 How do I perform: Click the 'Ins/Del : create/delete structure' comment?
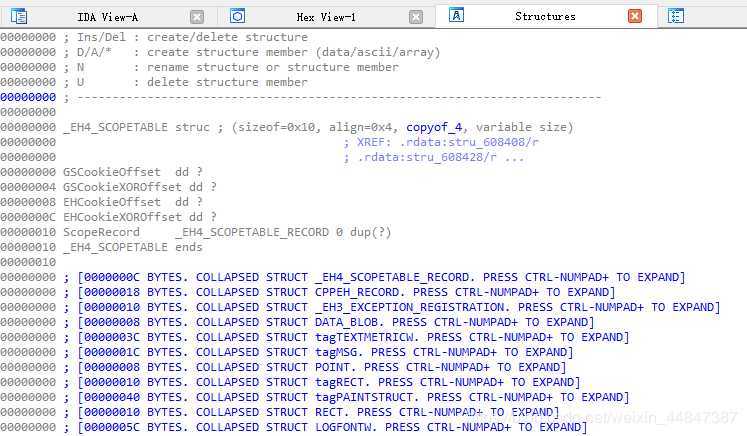(186, 37)
